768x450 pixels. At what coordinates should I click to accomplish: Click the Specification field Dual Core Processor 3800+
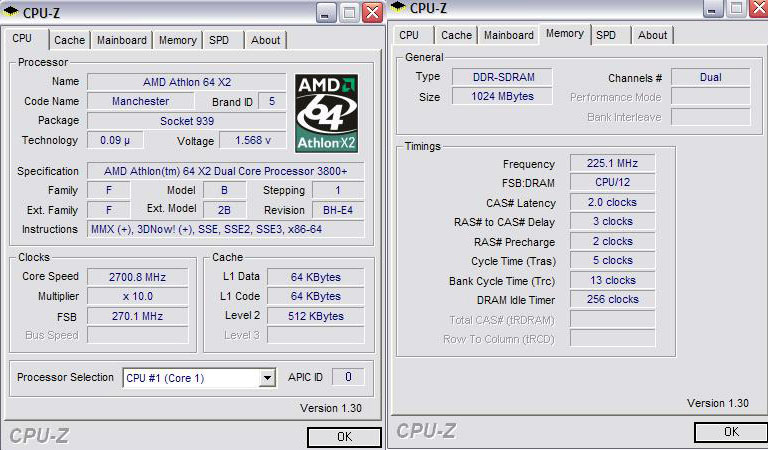225,171
